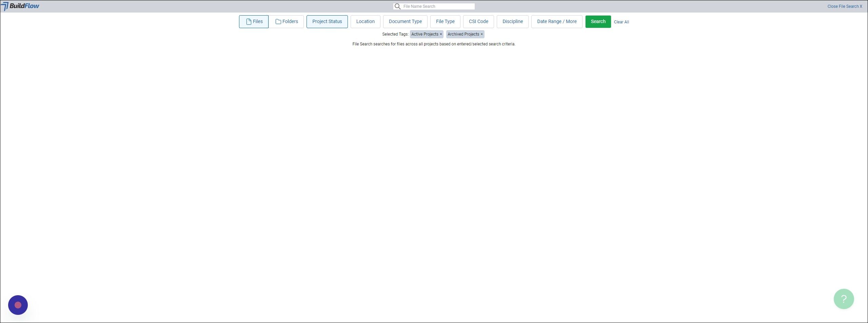The height and width of the screenshot is (323, 868).
Task: Remove the Archived Projects tag
Action: (481, 34)
